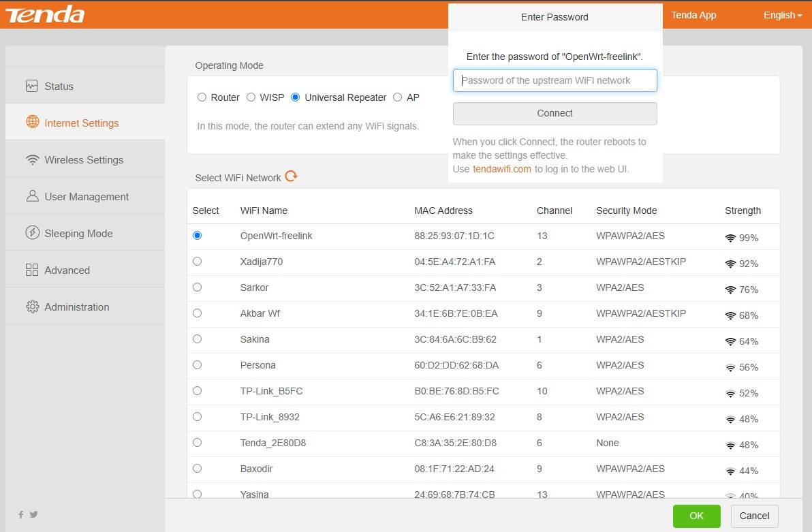Click the Status waveform icon in sidebar
This screenshot has height=532, width=812.
tap(32, 87)
